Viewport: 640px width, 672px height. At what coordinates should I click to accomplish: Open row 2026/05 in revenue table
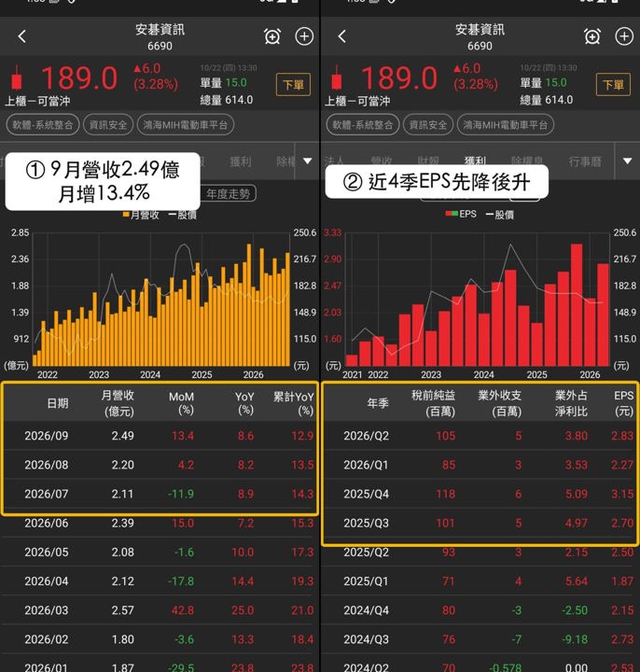point(160,552)
